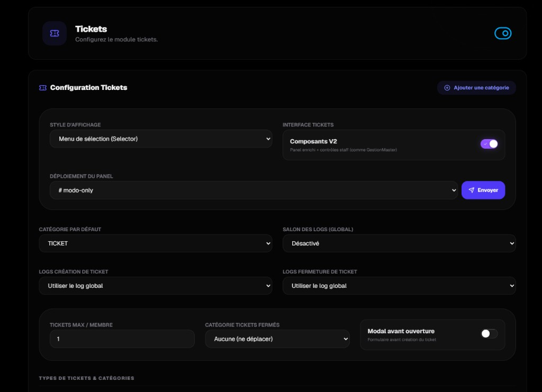The width and height of the screenshot is (542, 392).
Task: Click the Tickets module ticket icon
Action: tap(55, 33)
